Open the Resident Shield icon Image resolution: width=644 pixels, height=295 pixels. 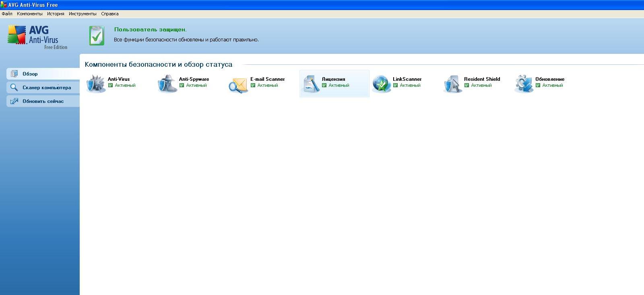453,84
